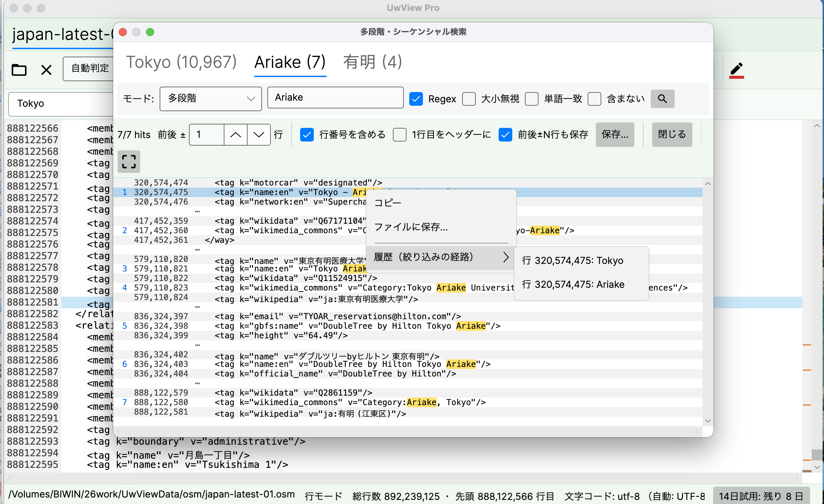Select hit 5 row 836,324,398
Image resolution: width=824 pixels, height=504 pixels.
click(x=408, y=326)
